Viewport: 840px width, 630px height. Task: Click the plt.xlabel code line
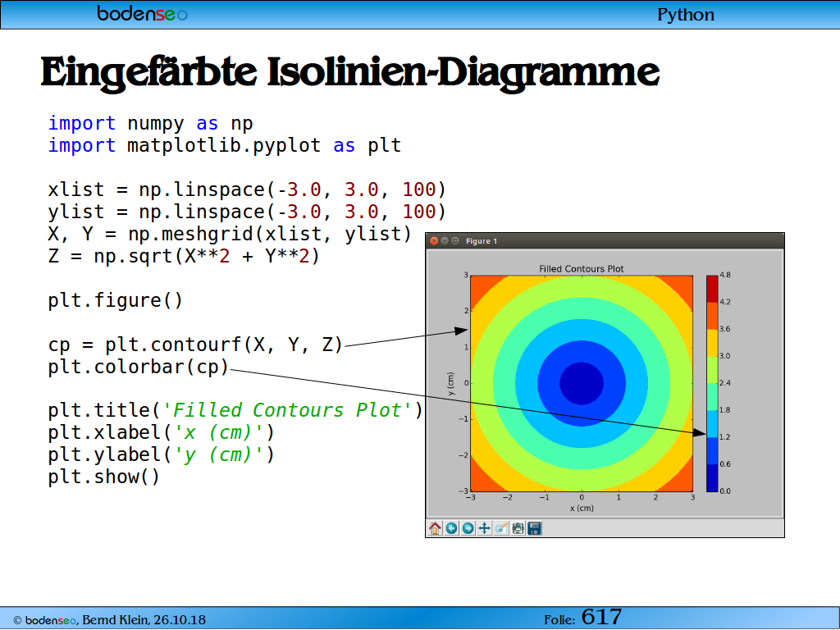point(162,433)
